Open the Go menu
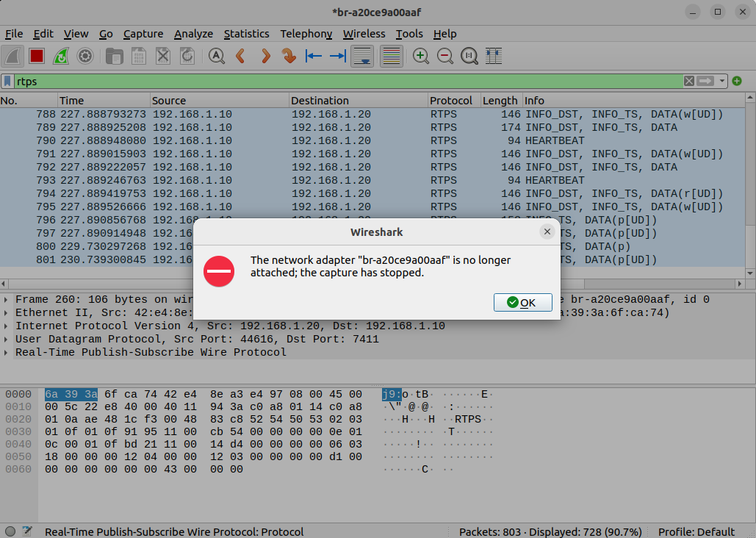The height and width of the screenshot is (538, 756). pyautogui.click(x=106, y=34)
